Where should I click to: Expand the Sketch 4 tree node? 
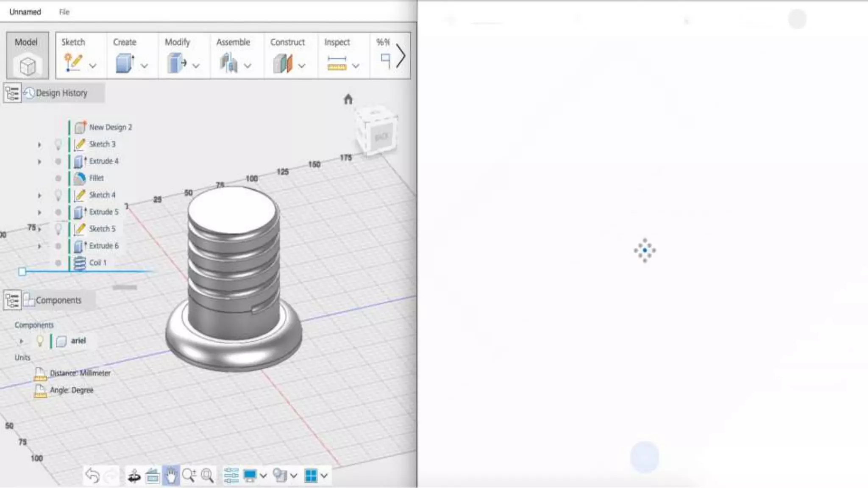click(39, 196)
